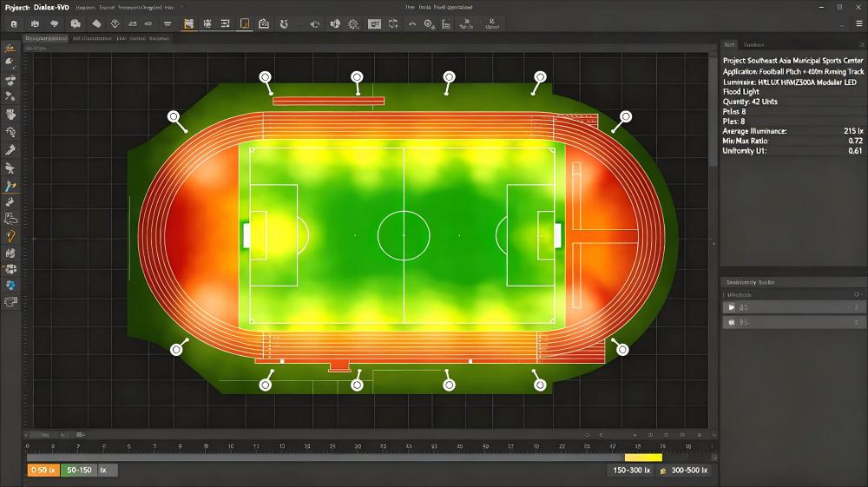Click the 'Min/Max Ratio 0.72' line
This screenshot has height=487, width=868.
click(792, 141)
